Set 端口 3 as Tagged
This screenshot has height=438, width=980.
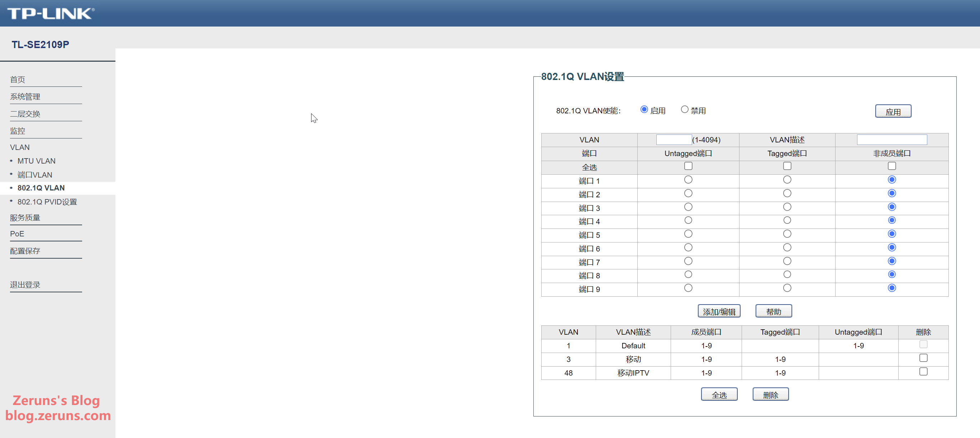tap(787, 207)
